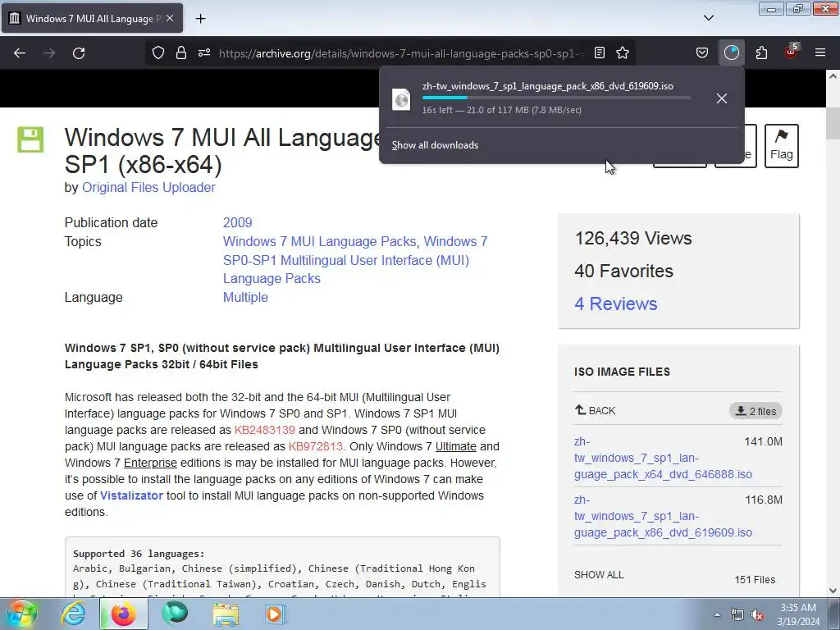Screen dimensions: 840x630
Task: Click the vertical scrollbar thumb
Action: tap(833, 123)
